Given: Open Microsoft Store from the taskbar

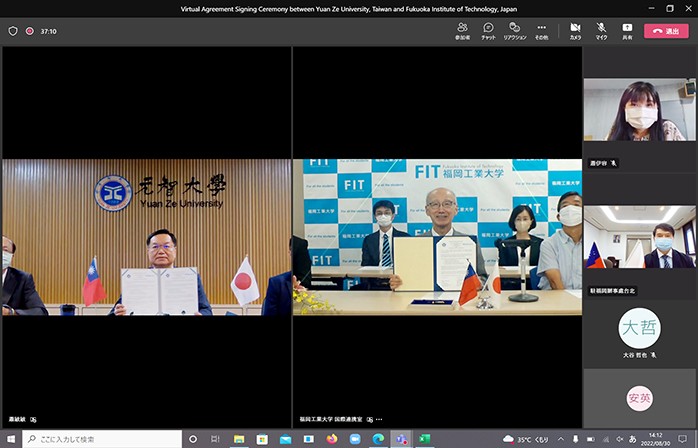Looking at the screenshot, I should (x=262, y=439).
